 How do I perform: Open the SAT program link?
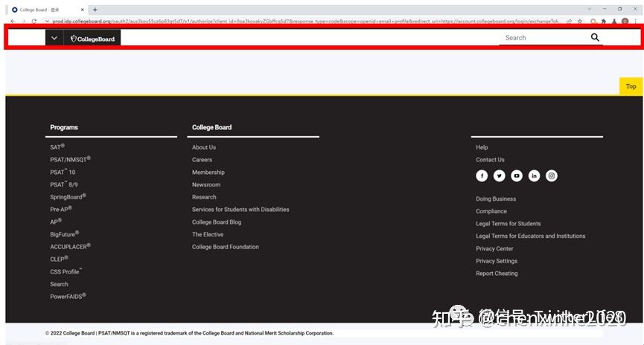pyautogui.click(x=57, y=147)
